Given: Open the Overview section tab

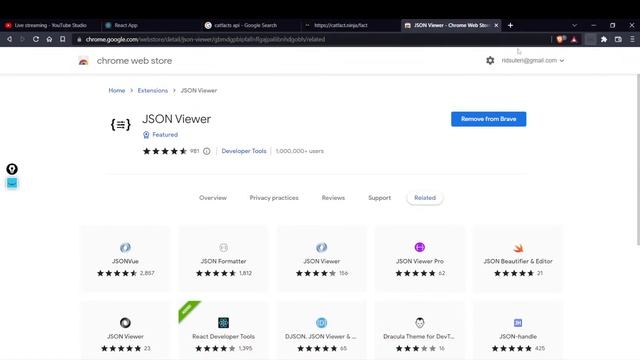Looking at the screenshot, I should (213, 198).
